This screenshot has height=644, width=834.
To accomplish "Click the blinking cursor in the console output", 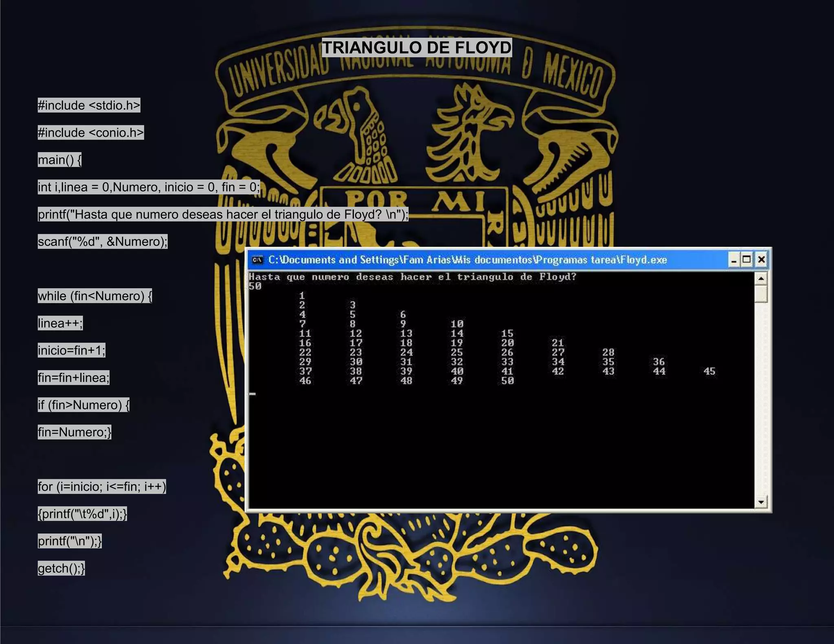I will [252, 394].
